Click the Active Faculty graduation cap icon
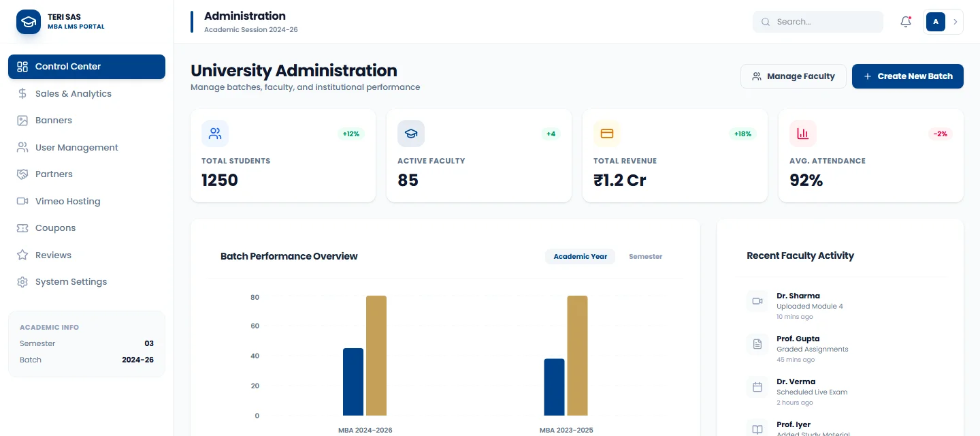This screenshot has width=980, height=436. (x=411, y=134)
